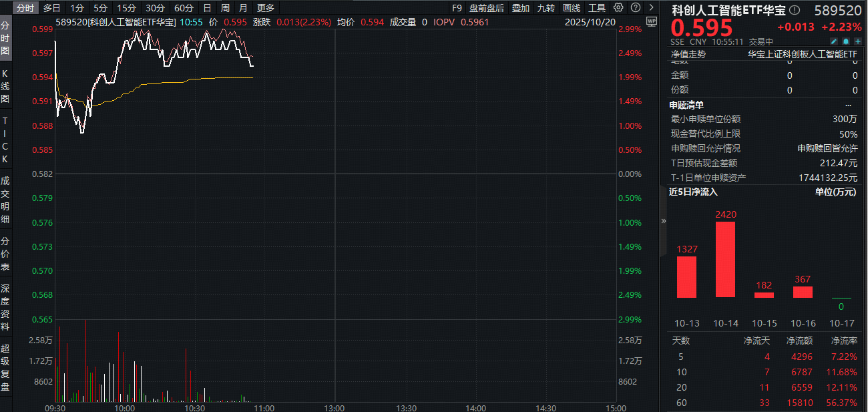The width and height of the screenshot is (868, 412).
Task: Open the F9 detail button
Action: click(457, 8)
